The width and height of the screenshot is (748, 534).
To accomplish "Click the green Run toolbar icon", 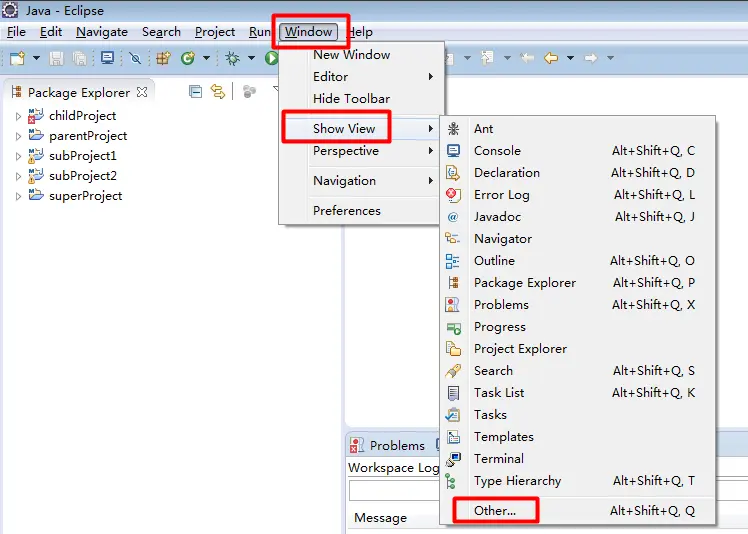I will point(272,58).
